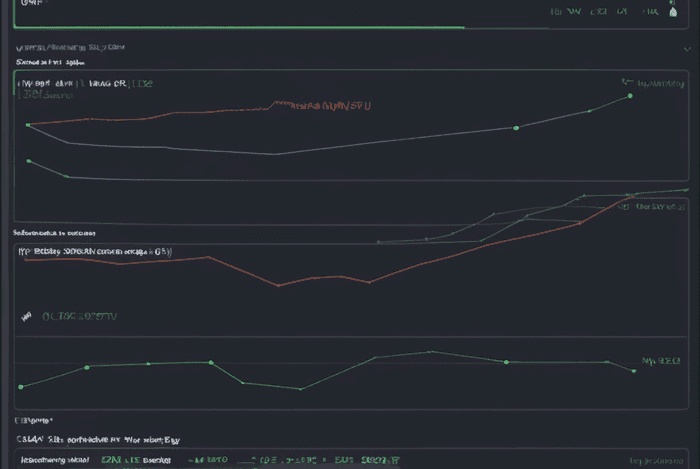Click the white icon at second chart's bottom-left
The image size is (700, 469).
[x=27, y=316]
